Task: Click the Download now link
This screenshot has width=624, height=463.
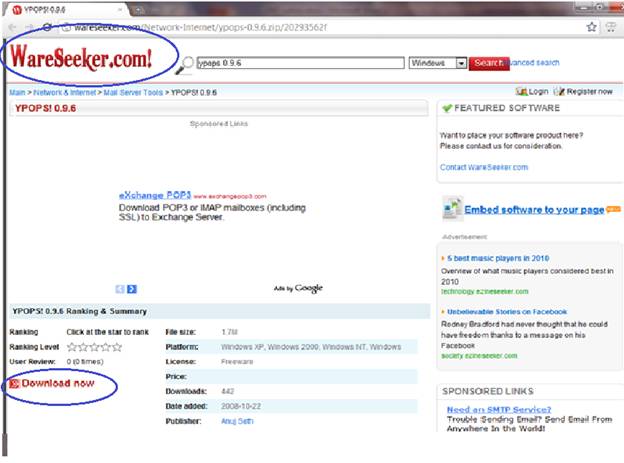Action: 58,383
